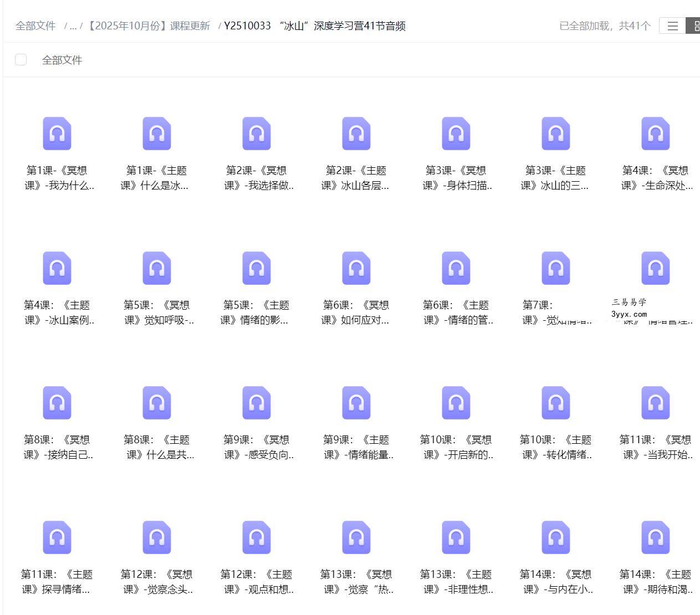The image size is (700, 615).
Task: Open audio icon for 第1课-《冥想课》-我为什么
Action: coord(57,134)
